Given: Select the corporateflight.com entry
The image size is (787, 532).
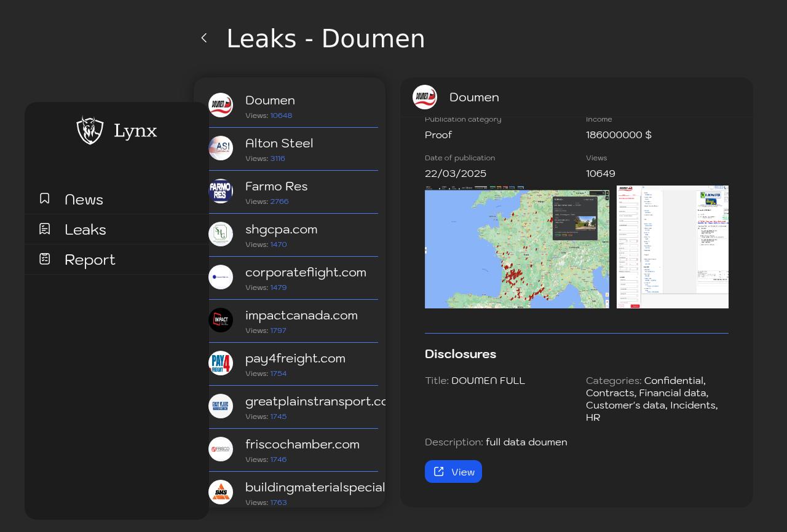Looking at the screenshot, I should (x=306, y=272).
